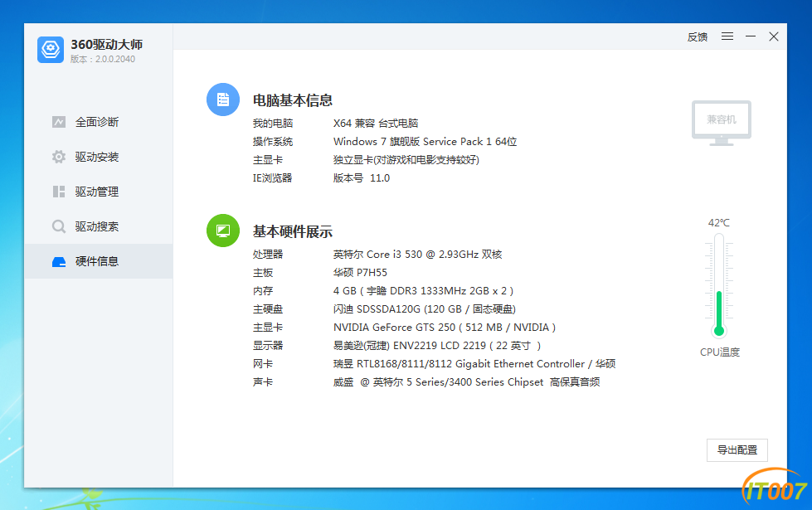Select 硬件信息 sidebar item
812x510 pixels.
pyautogui.click(x=99, y=261)
